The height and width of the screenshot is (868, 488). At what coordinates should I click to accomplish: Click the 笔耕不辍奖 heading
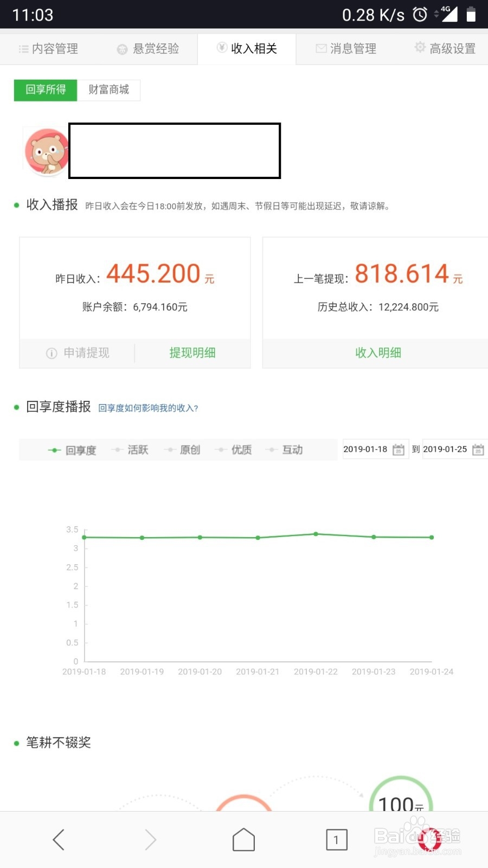click(x=59, y=743)
